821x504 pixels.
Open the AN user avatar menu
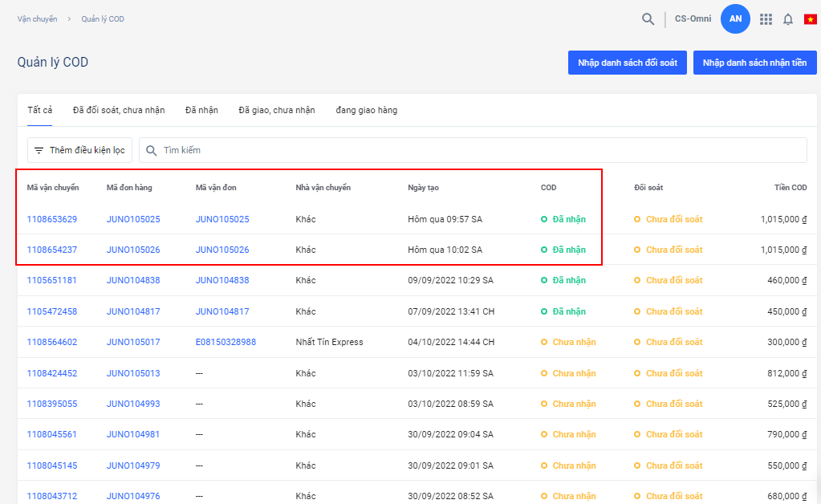pyautogui.click(x=735, y=19)
